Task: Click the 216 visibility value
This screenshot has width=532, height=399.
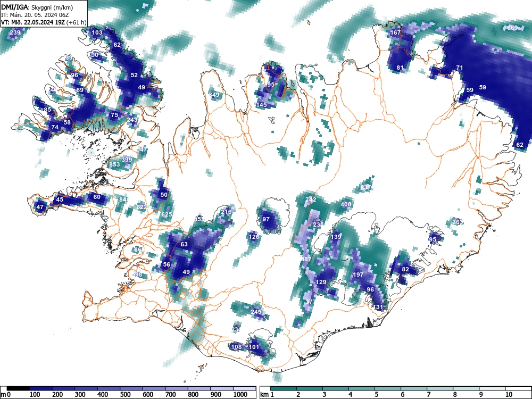Action: coord(226,212)
